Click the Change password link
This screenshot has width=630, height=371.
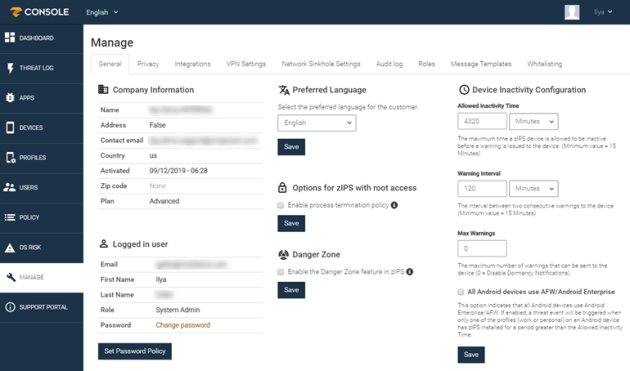click(x=183, y=325)
